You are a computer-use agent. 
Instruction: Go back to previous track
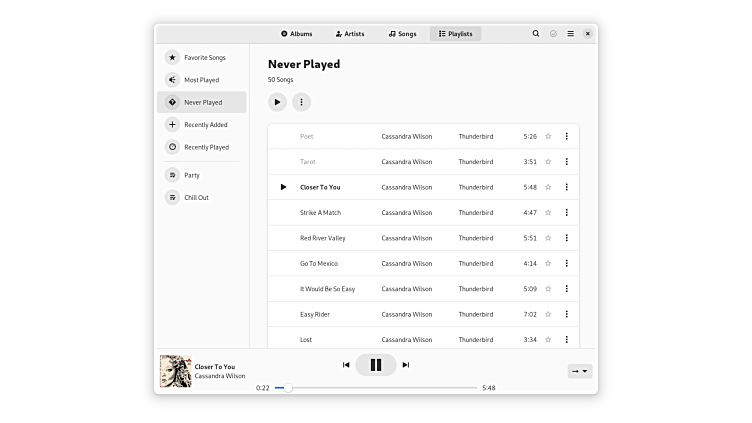(x=346, y=365)
